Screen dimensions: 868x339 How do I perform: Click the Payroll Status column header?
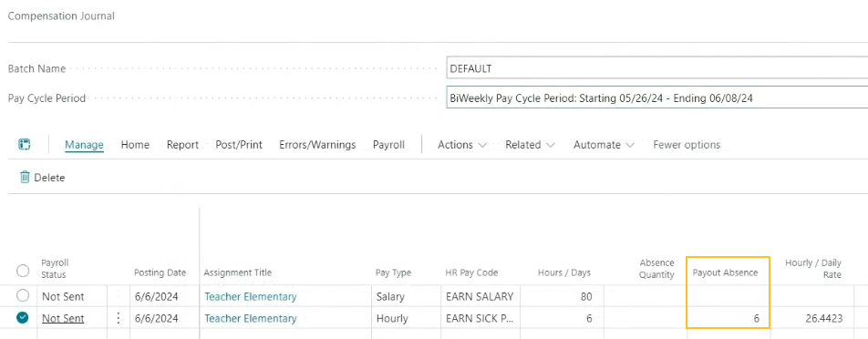(55, 268)
